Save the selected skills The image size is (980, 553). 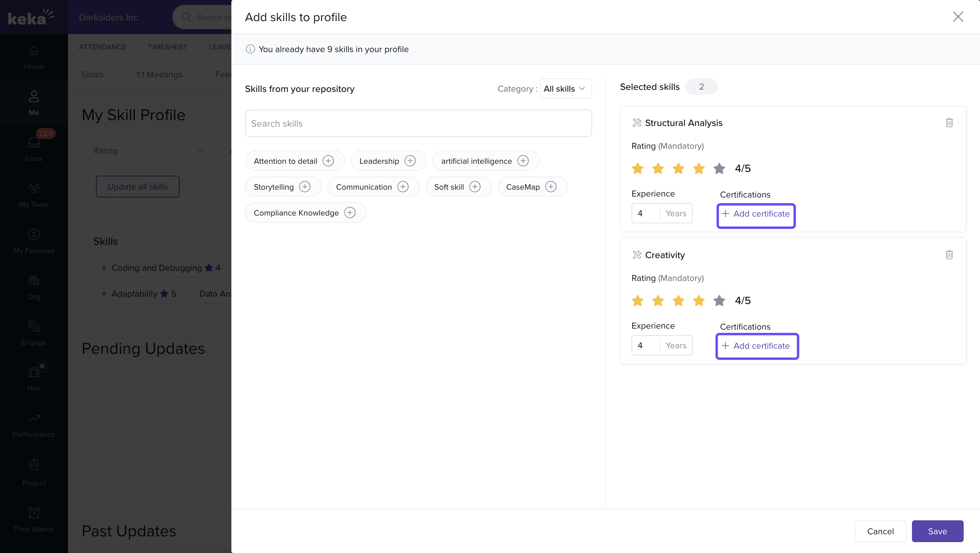(937, 531)
